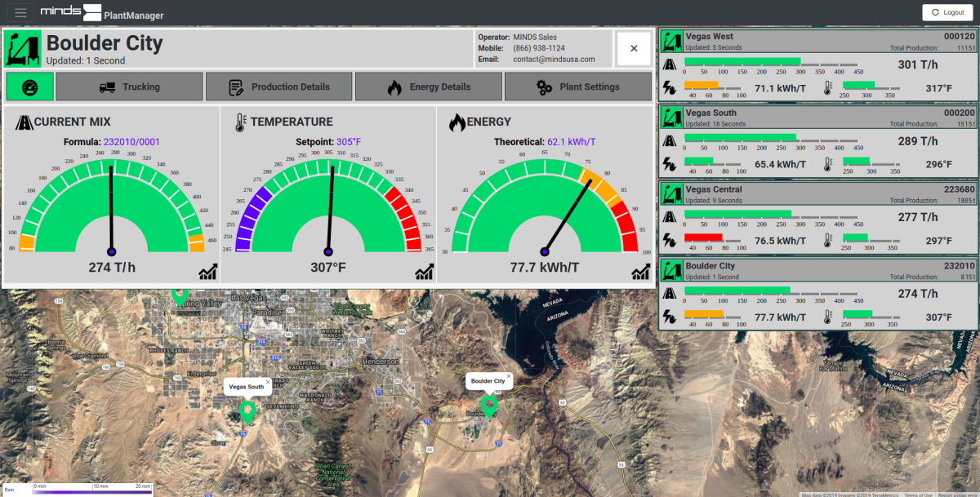The width and height of the screenshot is (980, 497).
Task: Click the contact@mindsusa.com email
Action: pyautogui.click(x=555, y=59)
